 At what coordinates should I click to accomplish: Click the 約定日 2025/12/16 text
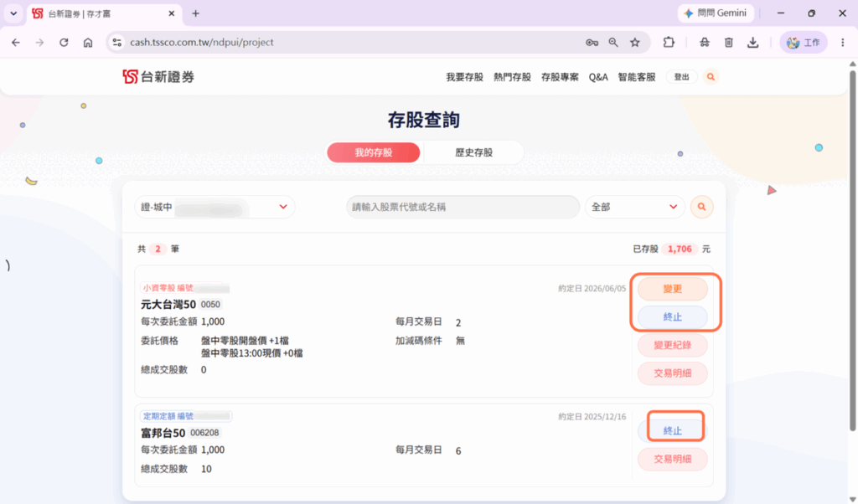coord(592,417)
